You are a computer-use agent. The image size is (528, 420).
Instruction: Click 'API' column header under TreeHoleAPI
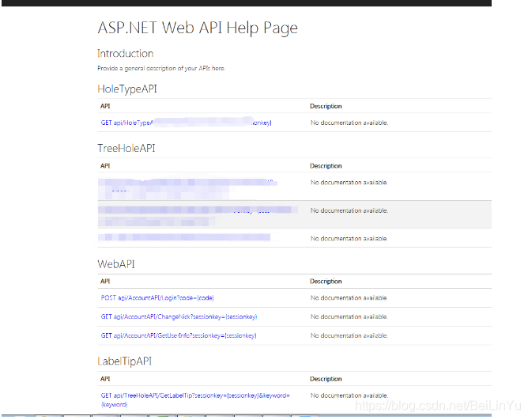(x=105, y=166)
